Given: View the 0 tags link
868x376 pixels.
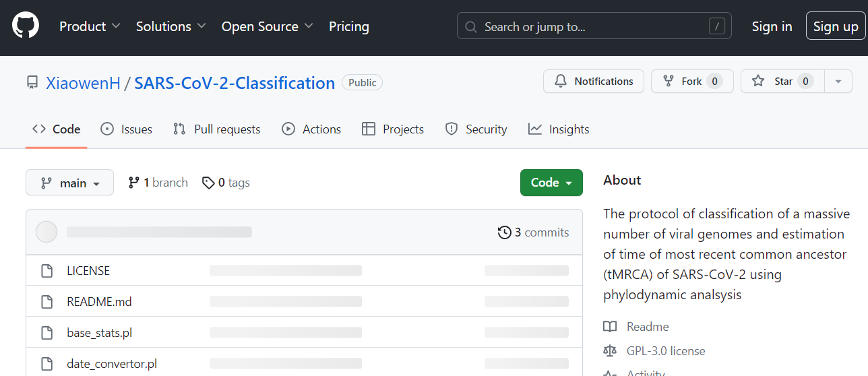Looking at the screenshot, I should point(226,183).
